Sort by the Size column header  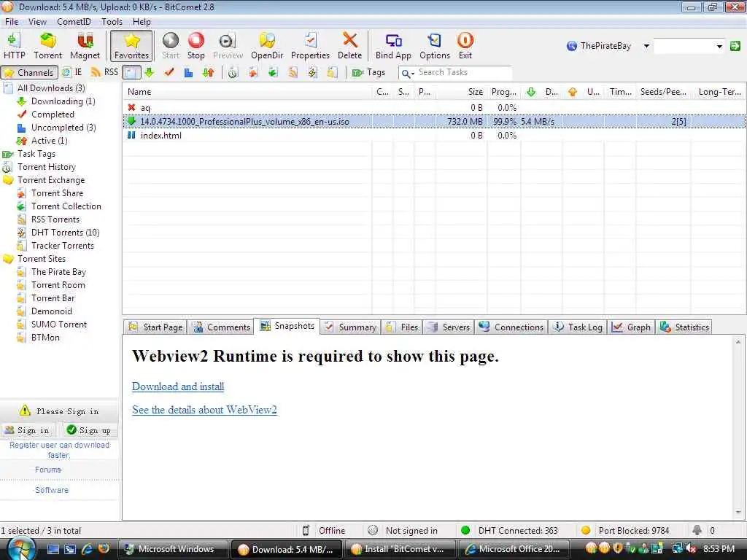(462, 92)
